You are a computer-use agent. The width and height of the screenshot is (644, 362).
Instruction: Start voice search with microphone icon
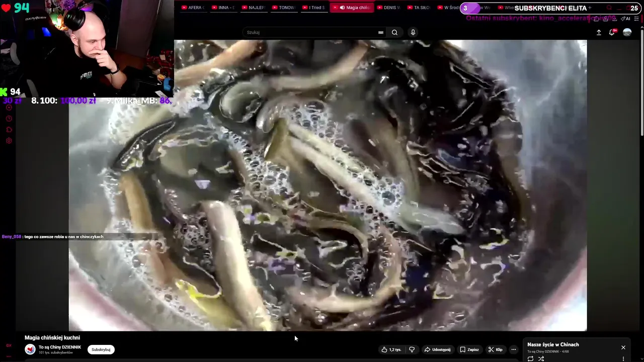413,32
